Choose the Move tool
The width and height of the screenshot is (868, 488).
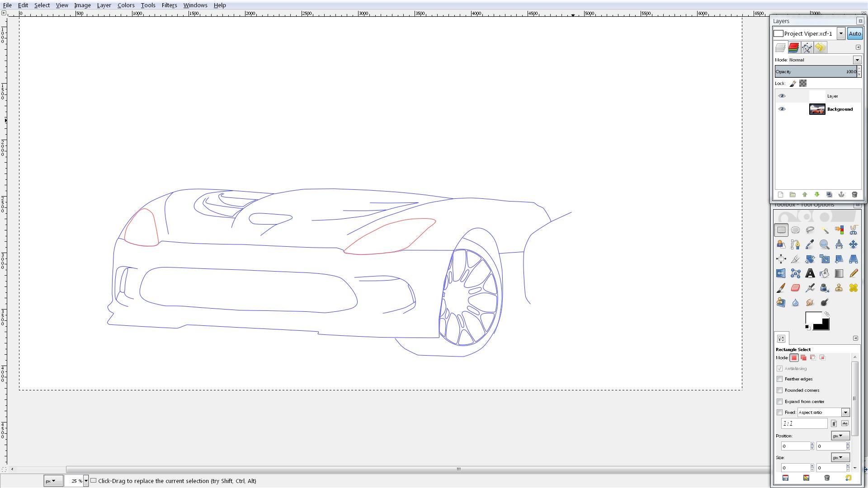pos(853,244)
